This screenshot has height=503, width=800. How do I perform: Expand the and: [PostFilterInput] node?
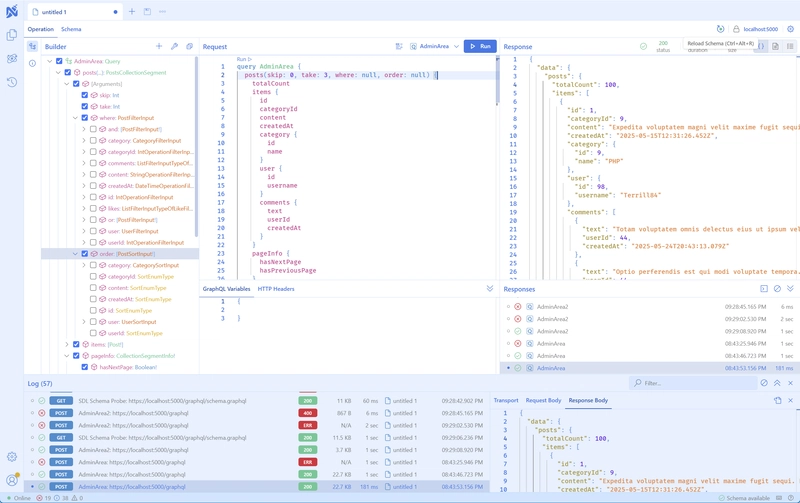(84, 129)
